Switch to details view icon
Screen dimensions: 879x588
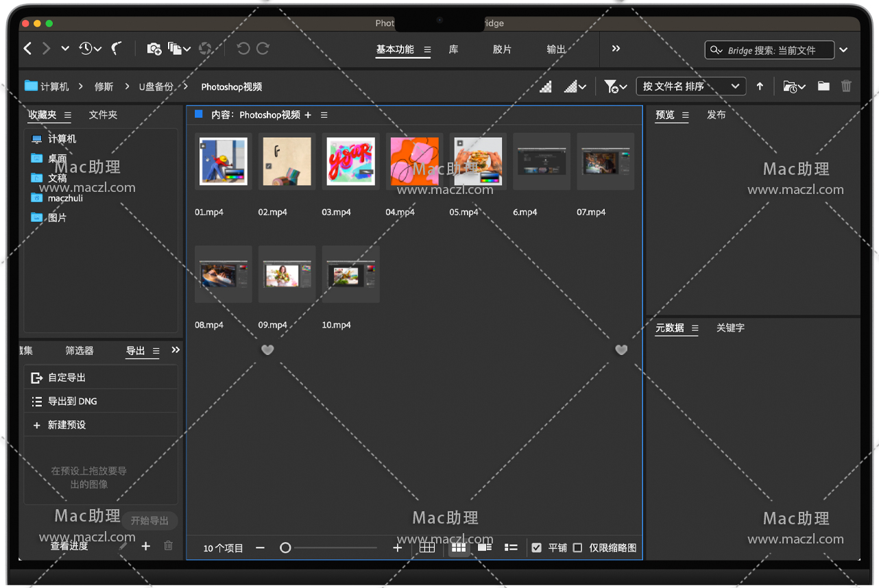point(485,548)
